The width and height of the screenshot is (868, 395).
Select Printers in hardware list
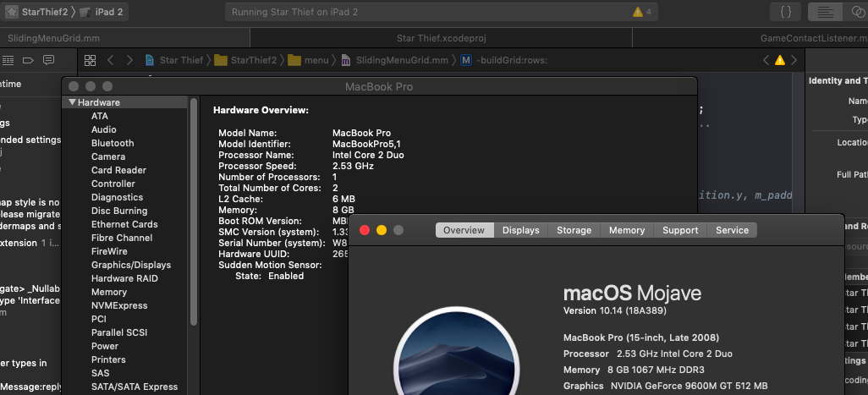(108, 359)
